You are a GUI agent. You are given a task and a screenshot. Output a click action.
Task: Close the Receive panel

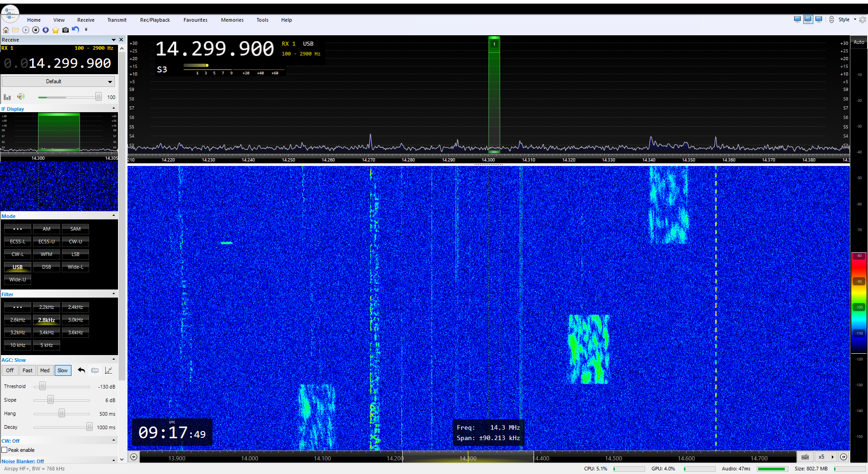(x=121, y=40)
